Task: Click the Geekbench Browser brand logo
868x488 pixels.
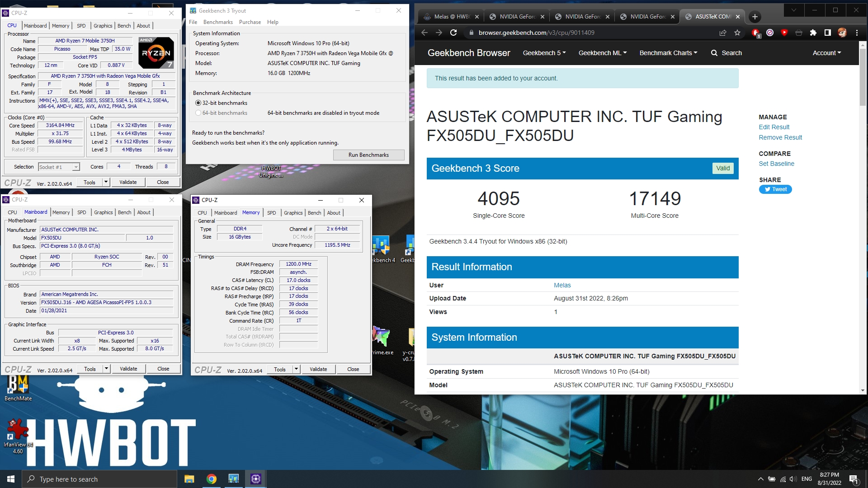Action: (469, 53)
